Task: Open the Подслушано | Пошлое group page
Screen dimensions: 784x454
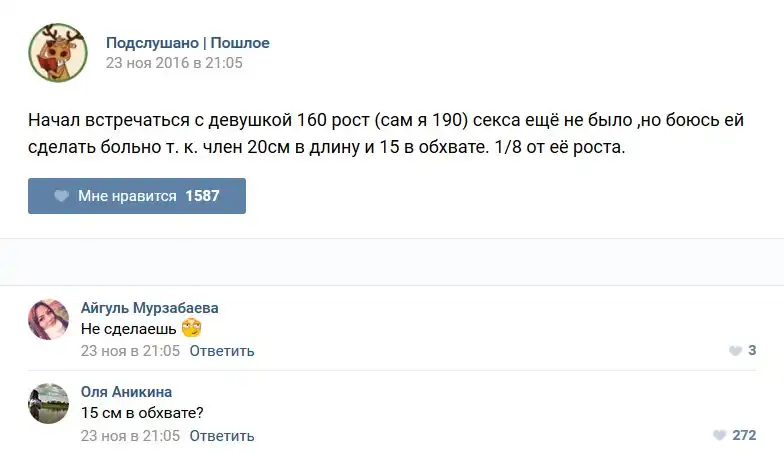Action: [187, 43]
